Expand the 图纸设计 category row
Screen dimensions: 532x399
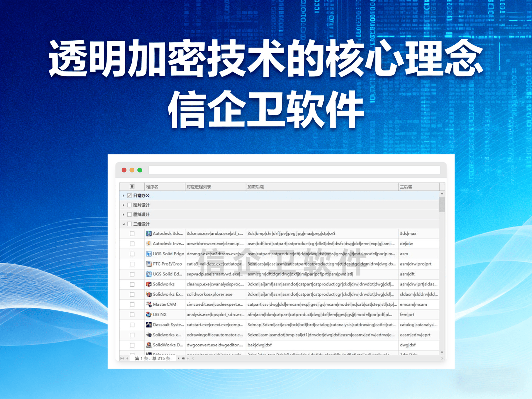pyautogui.click(x=123, y=214)
